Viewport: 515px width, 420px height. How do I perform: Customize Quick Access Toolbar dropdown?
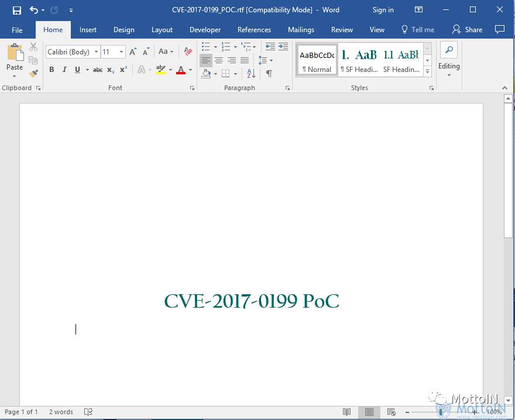[71, 11]
